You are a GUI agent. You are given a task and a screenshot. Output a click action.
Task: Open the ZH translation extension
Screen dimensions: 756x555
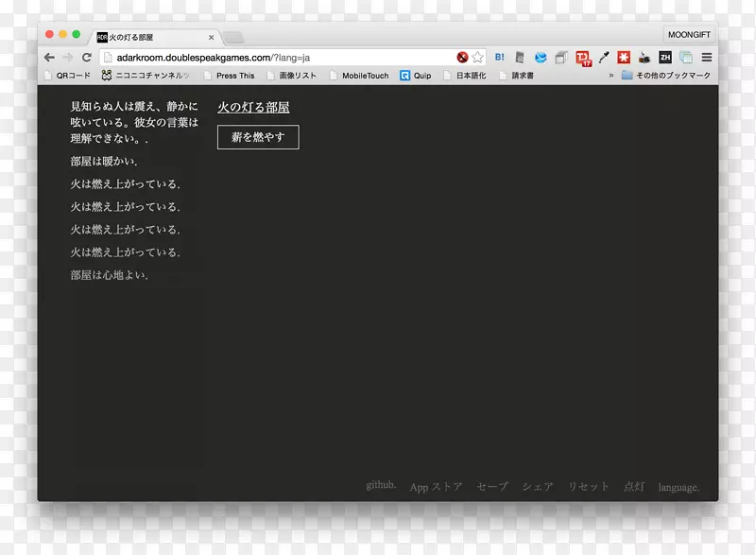click(664, 57)
